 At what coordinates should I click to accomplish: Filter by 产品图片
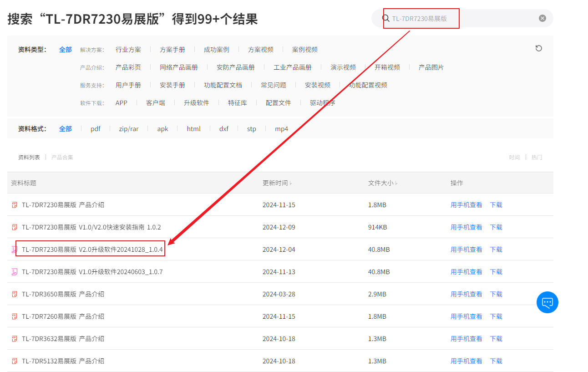point(431,67)
